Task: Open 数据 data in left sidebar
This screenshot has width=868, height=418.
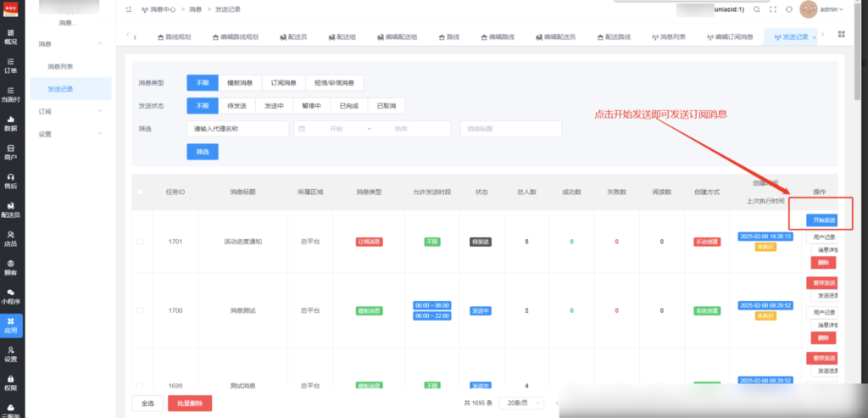Action: [10, 123]
